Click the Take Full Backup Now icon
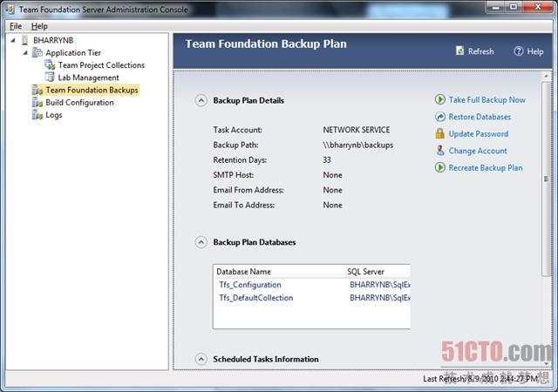 click(x=440, y=99)
